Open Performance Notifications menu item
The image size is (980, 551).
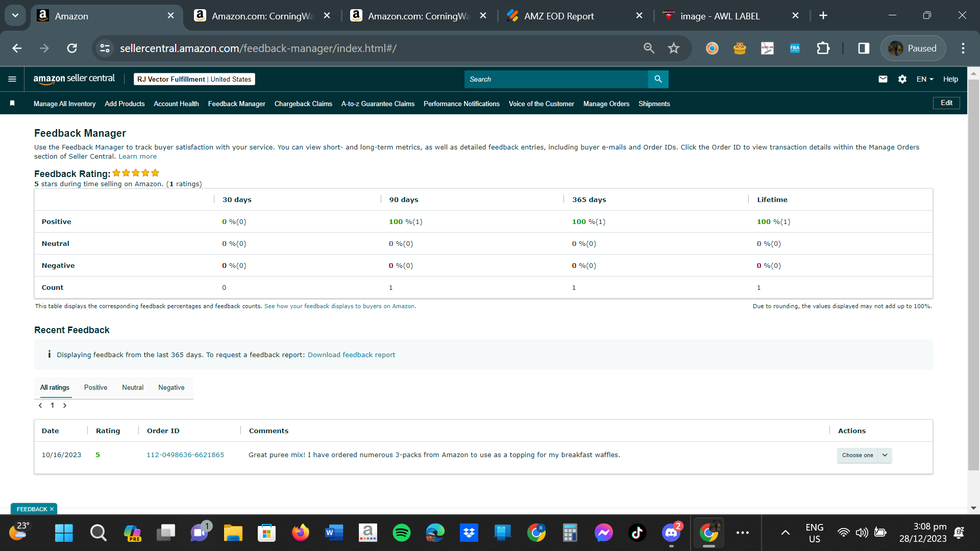pyautogui.click(x=461, y=104)
